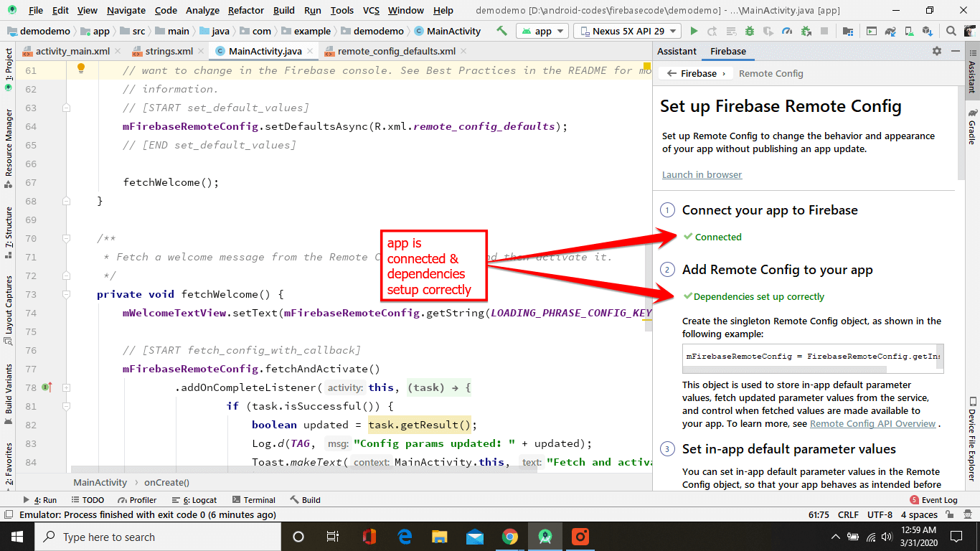980x551 pixels.
Task: Toggle the Device File Explorer tool window
Action: pos(972,438)
